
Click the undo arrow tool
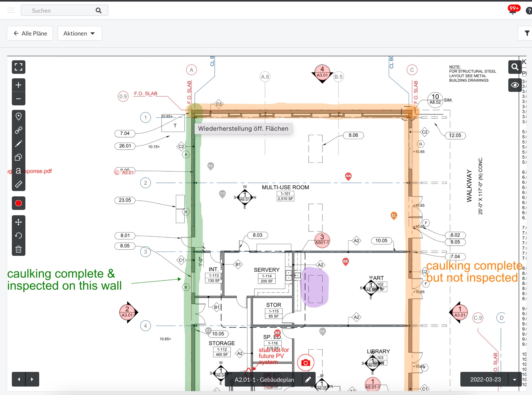click(x=18, y=236)
